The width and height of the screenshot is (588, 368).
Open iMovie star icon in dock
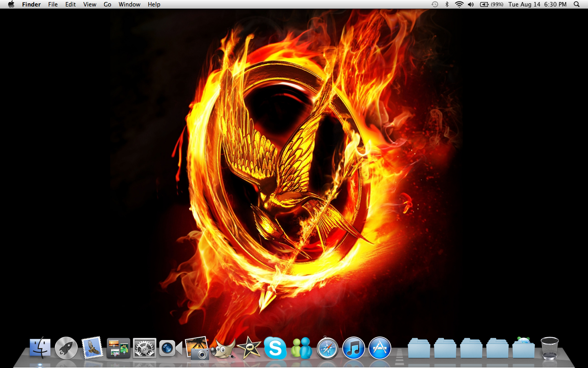pyautogui.click(x=249, y=348)
